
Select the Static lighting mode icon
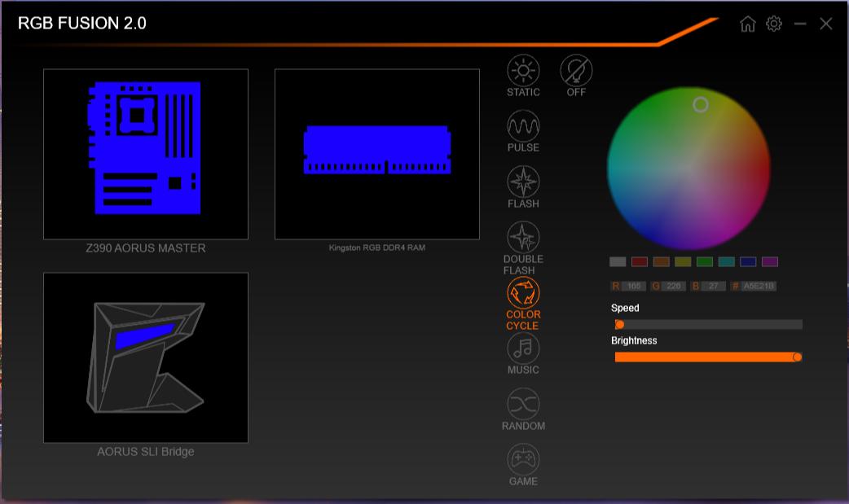pyautogui.click(x=523, y=72)
